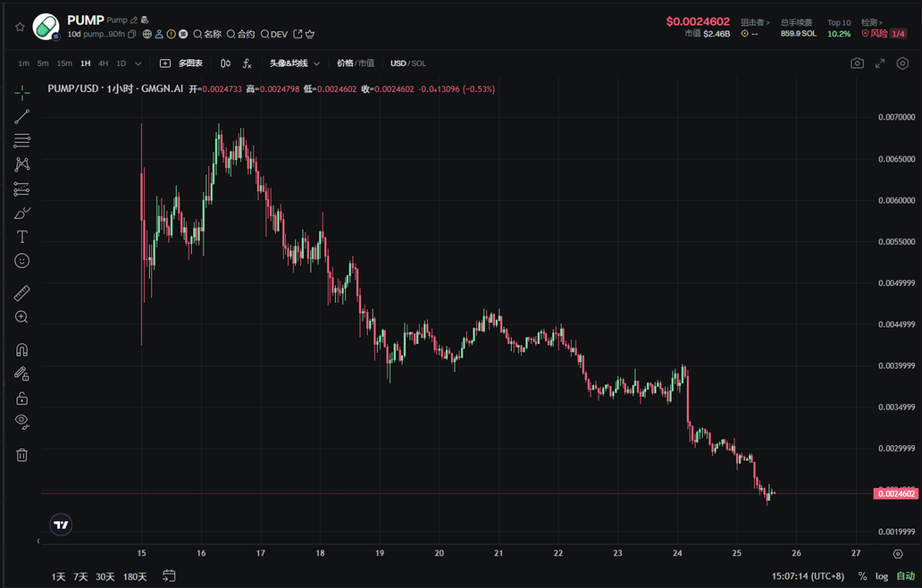Select the Text annotation tool
This screenshot has height=588, width=922.
click(x=21, y=237)
